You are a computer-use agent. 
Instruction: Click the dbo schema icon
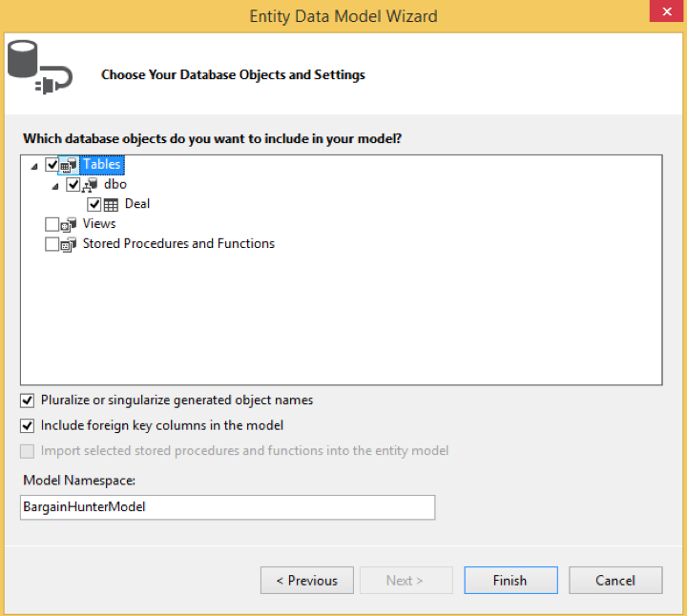coord(90,185)
